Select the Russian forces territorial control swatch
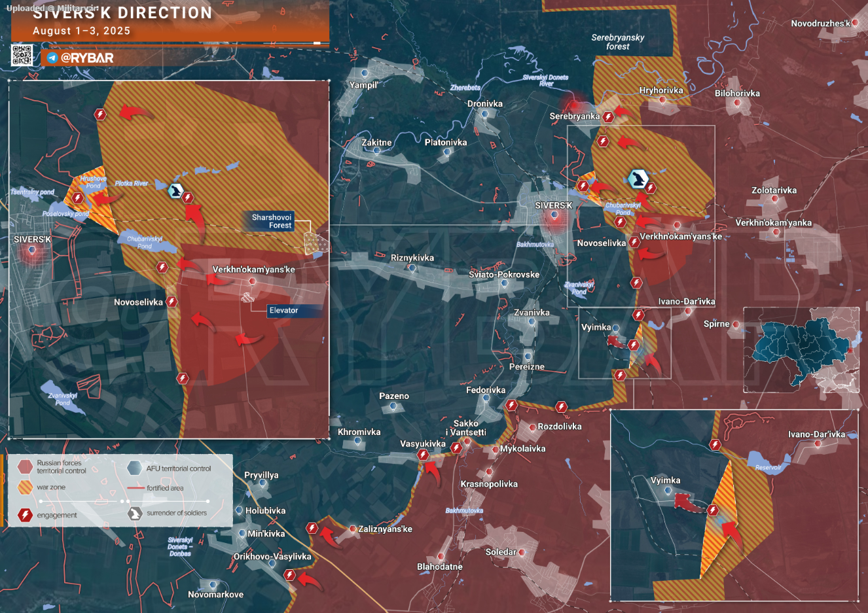The height and width of the screenshot is (613, 868). tap(25, 466)
